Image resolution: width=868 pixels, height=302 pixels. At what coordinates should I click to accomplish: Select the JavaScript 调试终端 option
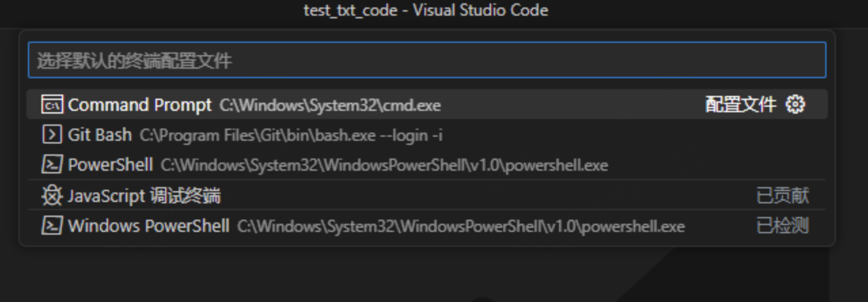point(144,196)
